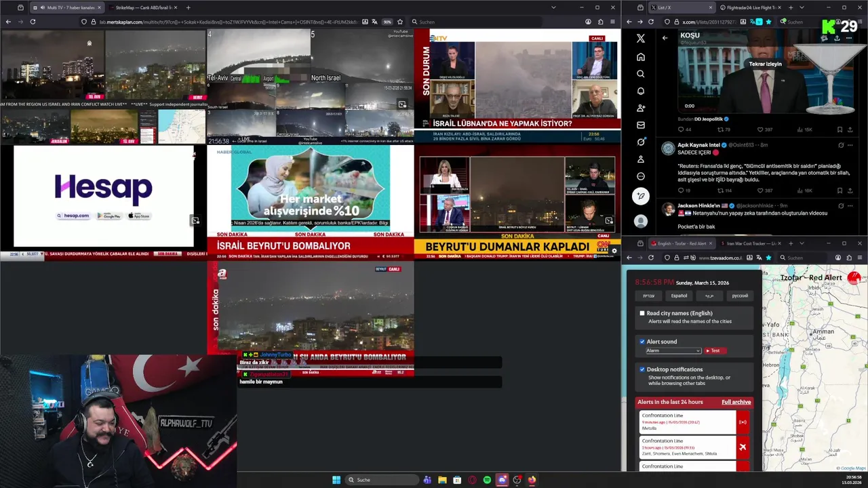Open tab list dropdown in Tzofar browser
The image size is (868, 488).
802,243
